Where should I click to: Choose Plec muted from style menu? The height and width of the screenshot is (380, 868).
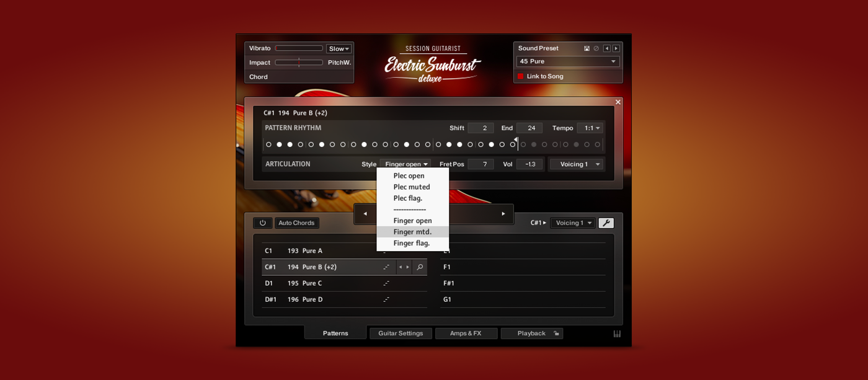pyautogui.click(x=412, y=187)
